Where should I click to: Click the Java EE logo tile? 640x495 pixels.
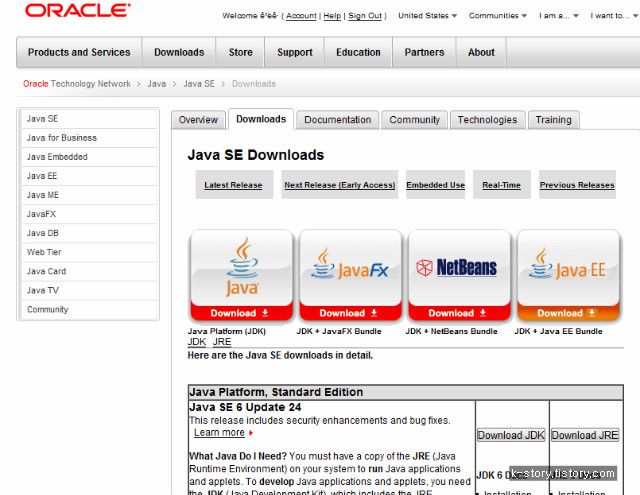pos(568,268)
